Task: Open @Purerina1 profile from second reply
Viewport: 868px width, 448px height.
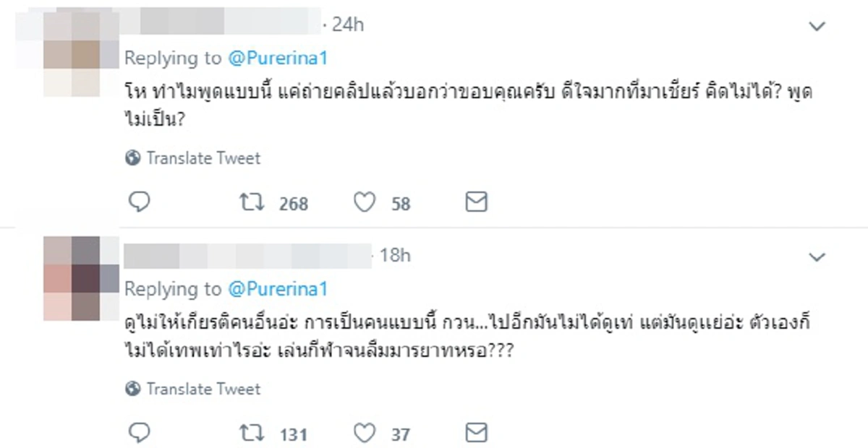Action: [x=277, y=288]
